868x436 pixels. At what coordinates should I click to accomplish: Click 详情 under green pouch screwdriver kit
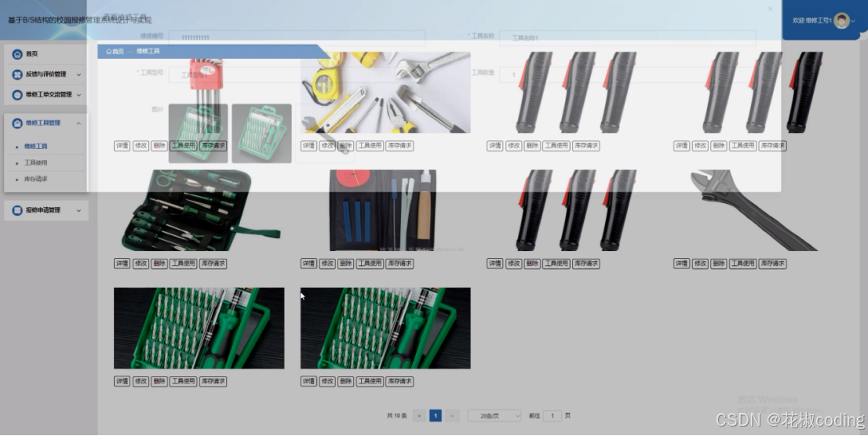(122, 264)
